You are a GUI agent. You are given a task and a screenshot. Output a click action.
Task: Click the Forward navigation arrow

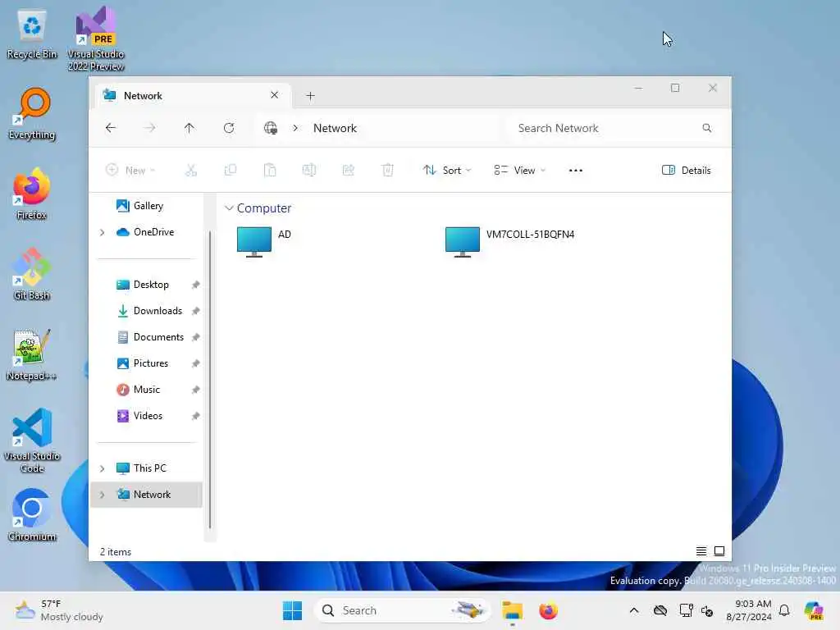point(150,128)
